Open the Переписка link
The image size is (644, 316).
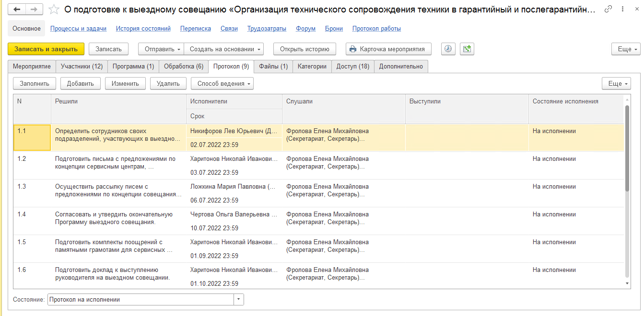pyautogui.click(x=196, y=29)
